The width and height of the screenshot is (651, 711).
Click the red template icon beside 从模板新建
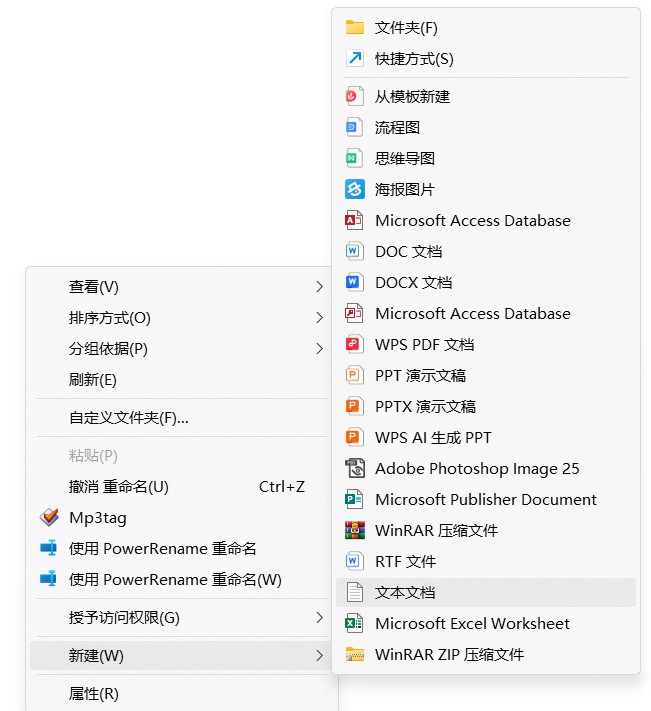(355, 96)
